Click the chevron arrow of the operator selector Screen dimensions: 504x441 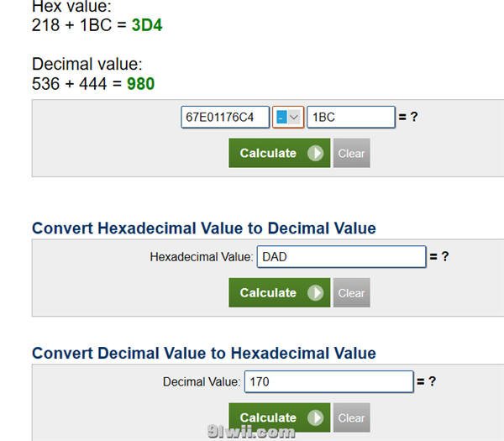[x=294, y=118]
